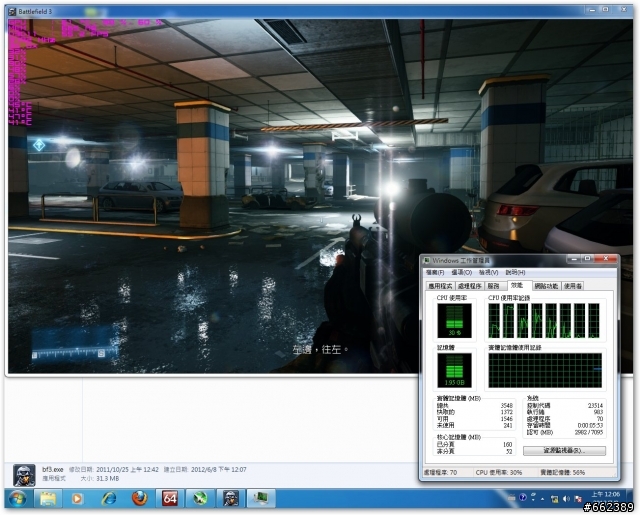Click the Action Center flag tray icon
640x515 pixels.
tap(578, 499)
